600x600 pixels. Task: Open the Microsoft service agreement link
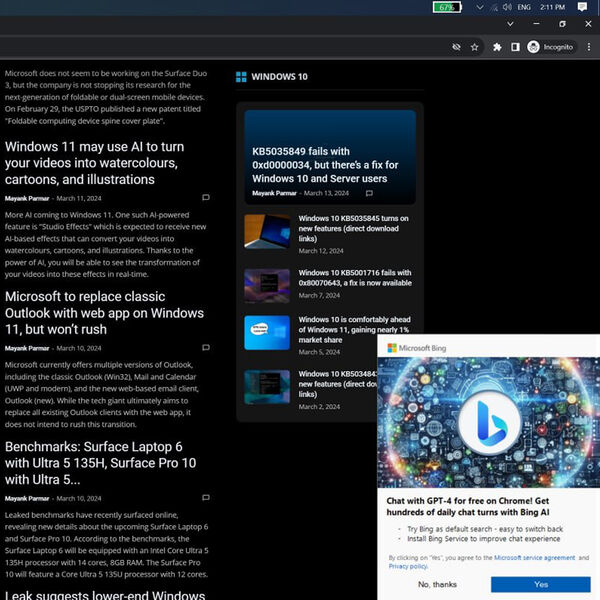point(534,557)
